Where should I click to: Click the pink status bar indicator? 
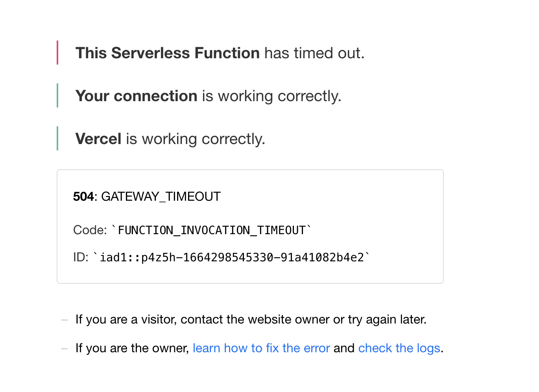point(57,53)
